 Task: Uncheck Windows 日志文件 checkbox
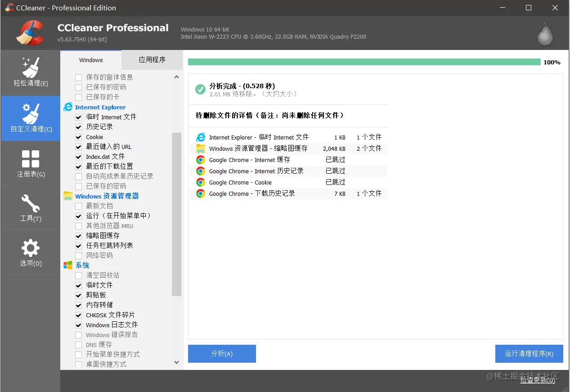[79, 325]
